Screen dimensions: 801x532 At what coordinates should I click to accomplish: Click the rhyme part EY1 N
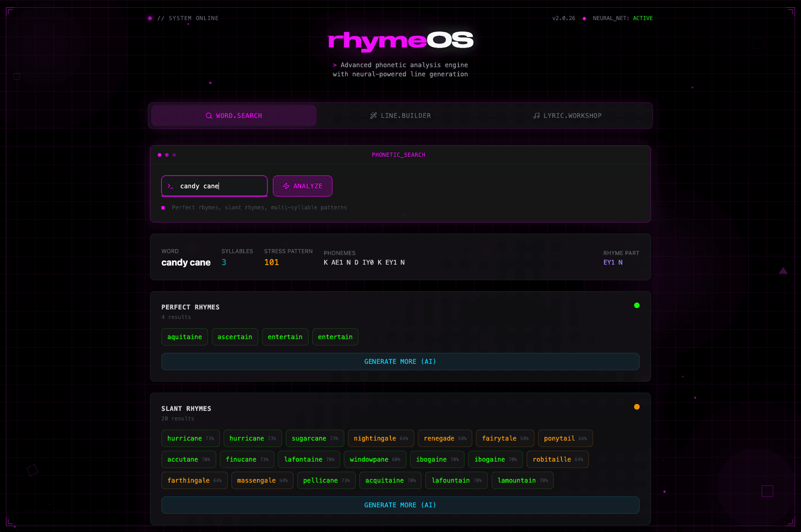coord(613,262)
